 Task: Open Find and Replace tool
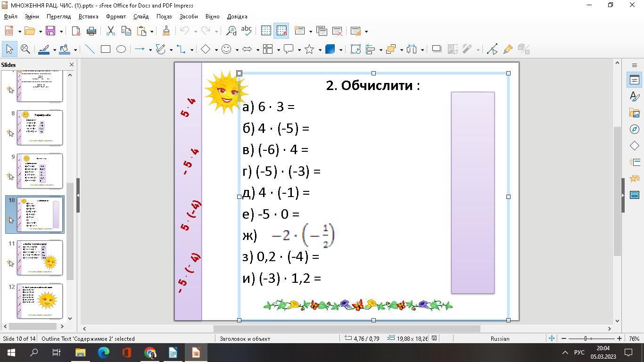coord(231,31)
